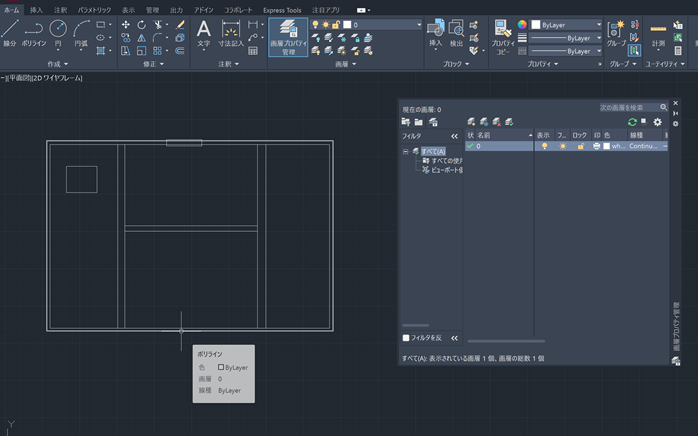Switch to the 挿入 ribbon tab
Image resolution: width=698 pixels, height=436 pixels.
pyautogui.click(x=36, y=9)
